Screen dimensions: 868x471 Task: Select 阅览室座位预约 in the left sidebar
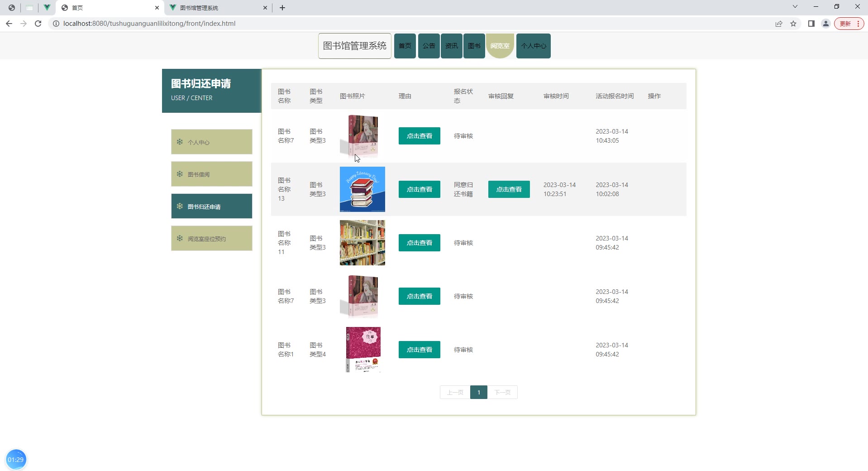pyautogui.click(x=212, y=238)
